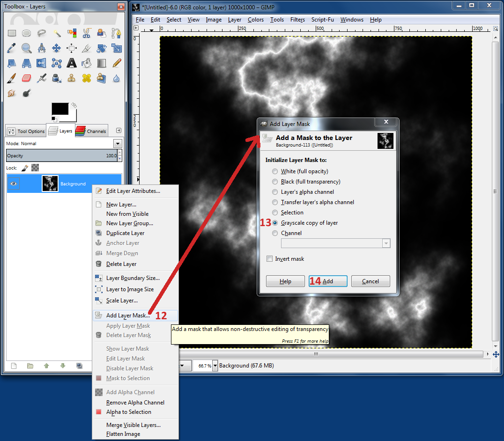Select the Move tool
The width and height of the screenshot is (504, 441).
coord(57,48)
